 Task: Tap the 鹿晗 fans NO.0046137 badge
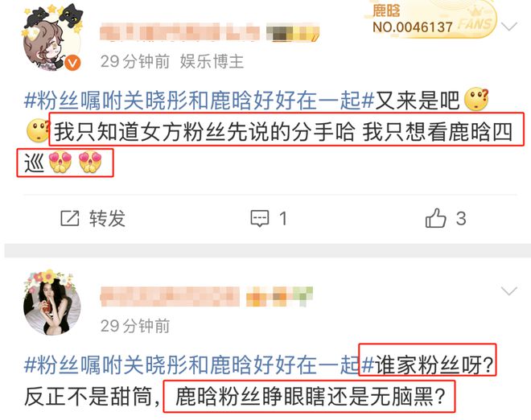coord(430,19)
